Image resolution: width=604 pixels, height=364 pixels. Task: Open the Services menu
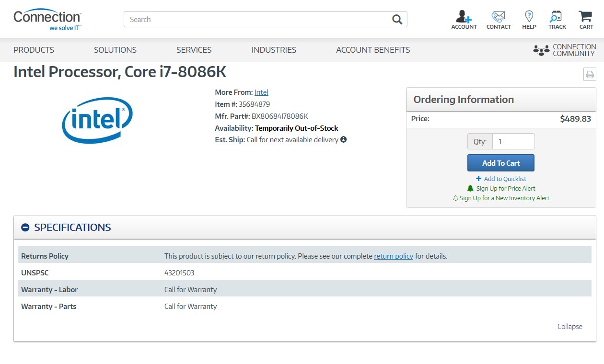point(194,50)
